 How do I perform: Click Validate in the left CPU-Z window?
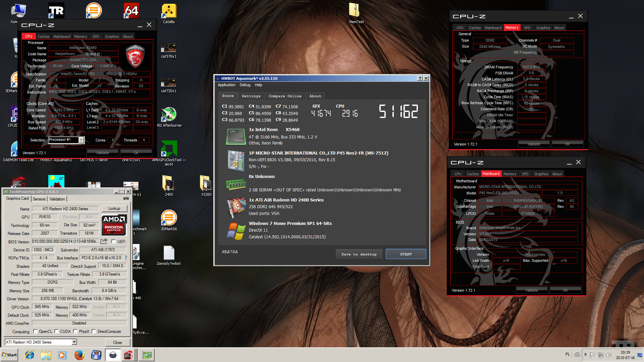tap(103, 153)
